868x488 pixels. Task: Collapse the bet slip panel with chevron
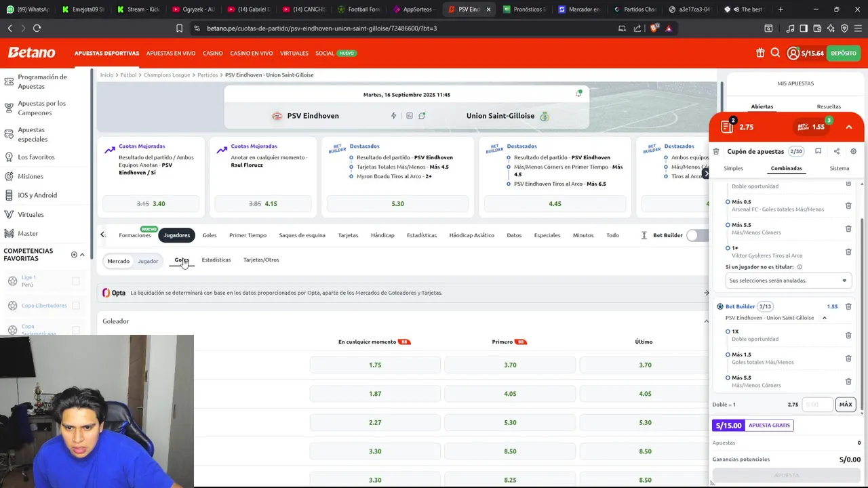[849, 127]
